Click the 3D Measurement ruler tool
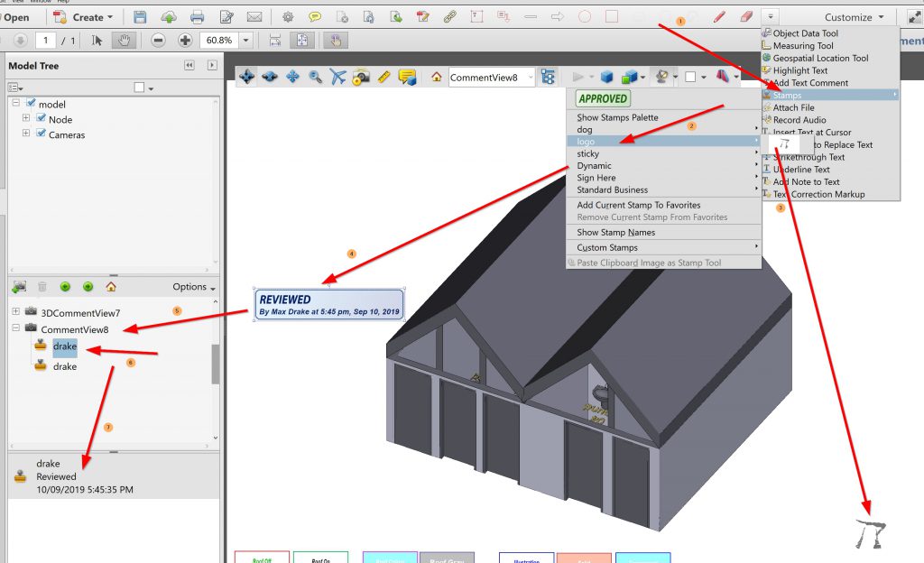The width and height of the screenshot is (924, 563). (x=383, y=78)
